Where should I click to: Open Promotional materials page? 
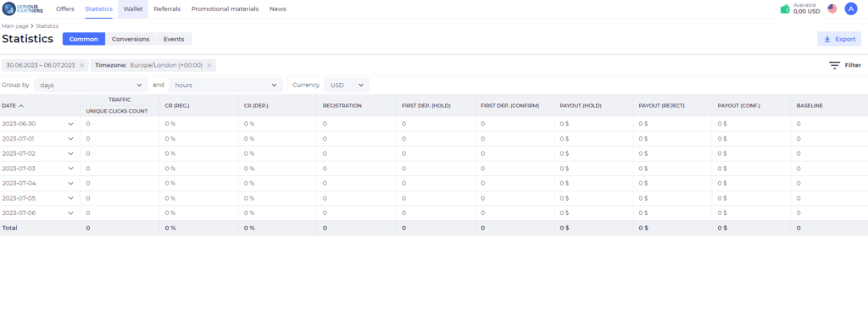tap(225, 8)
